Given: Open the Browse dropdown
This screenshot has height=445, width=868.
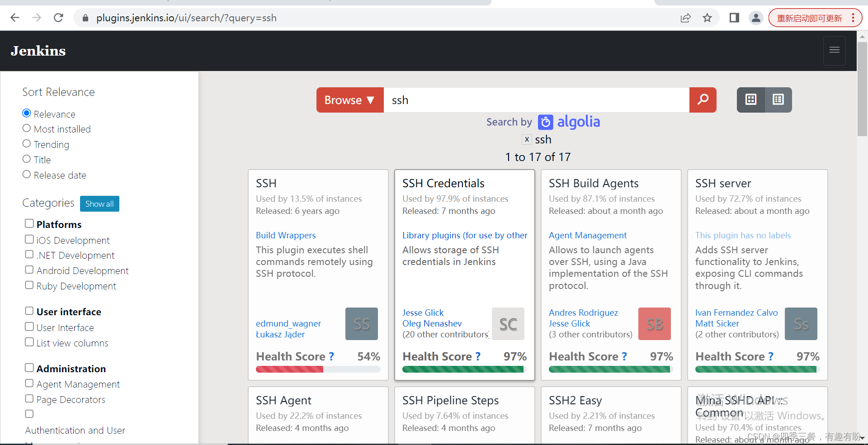Looking at the screenshot, I should click(x=350, y=100).
